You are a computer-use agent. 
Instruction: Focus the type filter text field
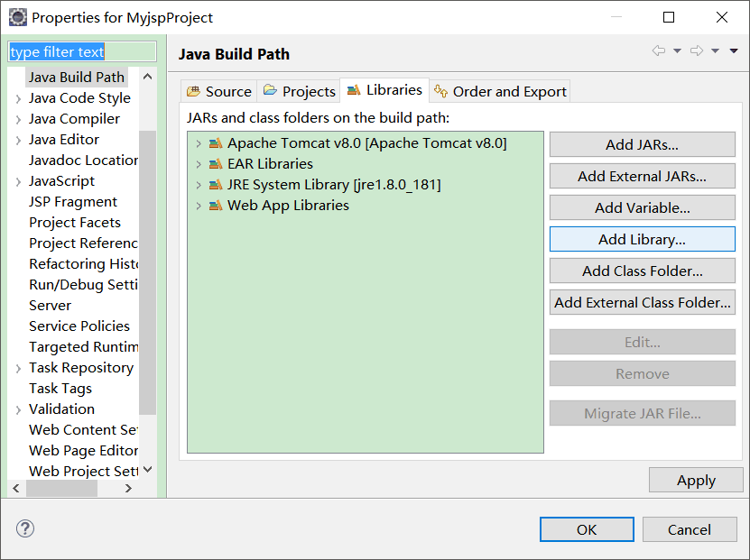click(x=82, y=52)
